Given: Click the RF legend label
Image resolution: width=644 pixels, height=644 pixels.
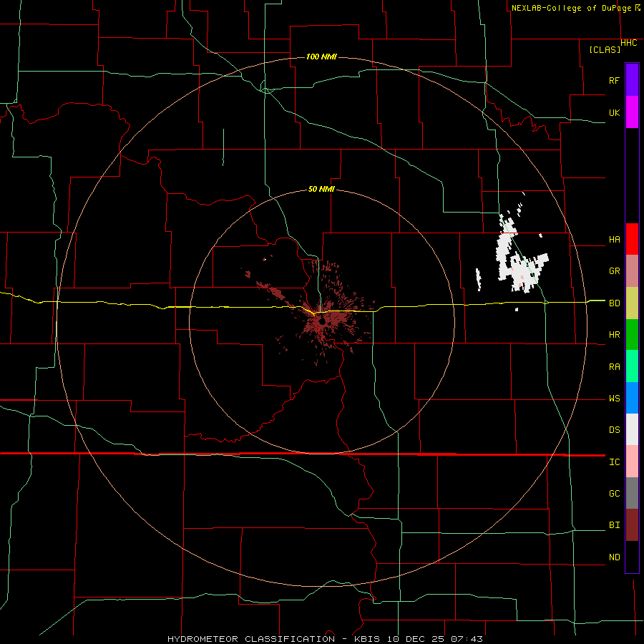Looking at the screenshot, I should click(614, 80).
